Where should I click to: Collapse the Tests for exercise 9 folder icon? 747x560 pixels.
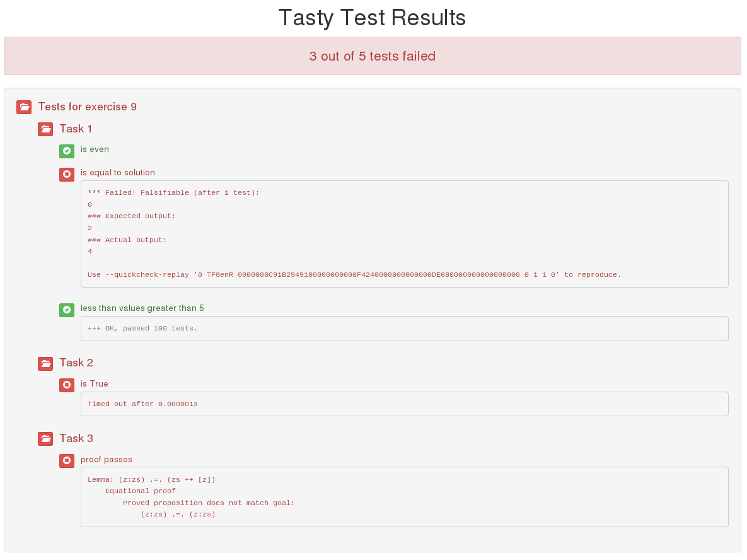coord(24,107)
